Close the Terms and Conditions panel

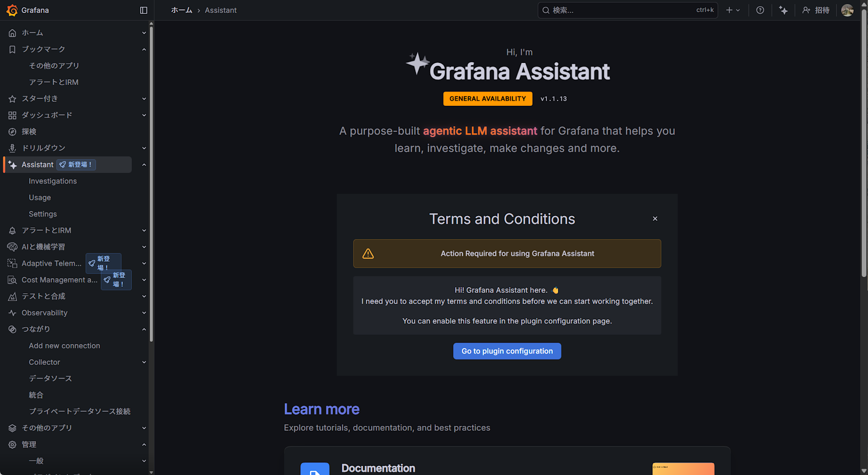[x=655, y=219]
